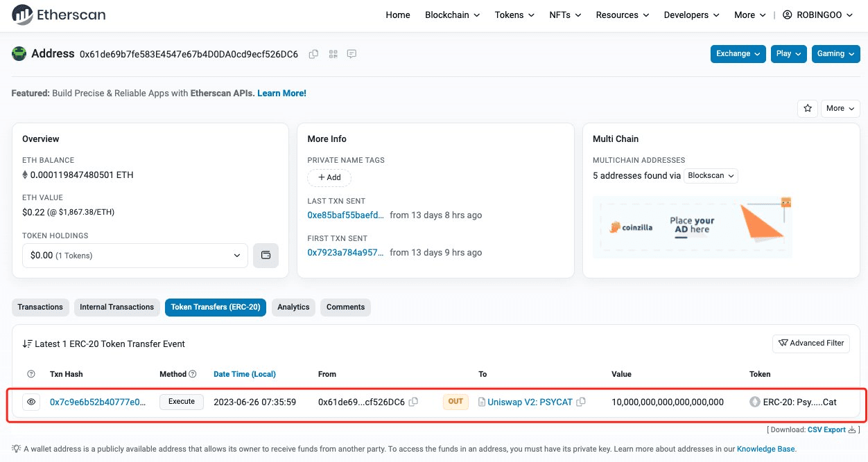868x462 pixels.
Task: Open the address comment icon
Action: (351, 54)
